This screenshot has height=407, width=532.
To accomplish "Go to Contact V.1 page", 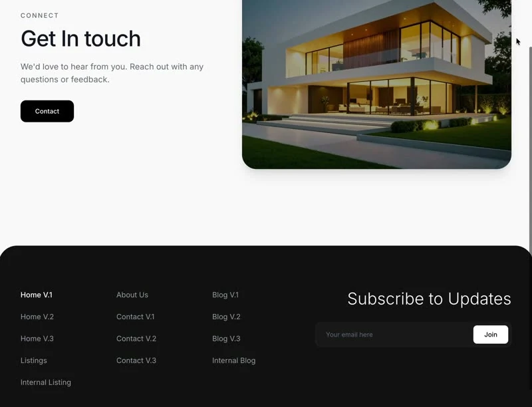I will coord(136,317).
